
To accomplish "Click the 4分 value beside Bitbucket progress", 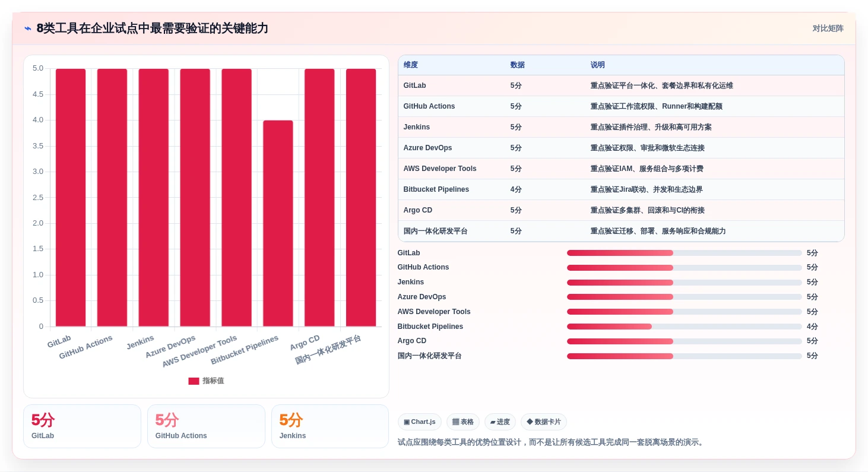I will pos(812,327).
